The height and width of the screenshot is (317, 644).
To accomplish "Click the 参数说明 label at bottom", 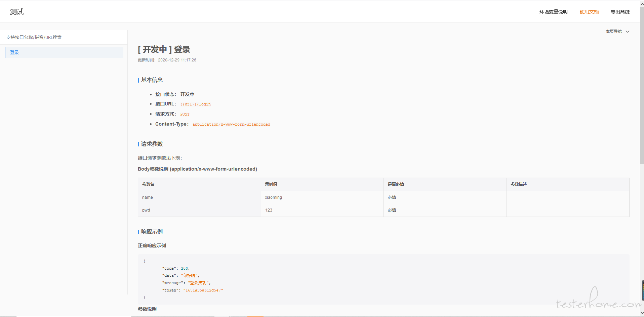I will coord(147,309).
